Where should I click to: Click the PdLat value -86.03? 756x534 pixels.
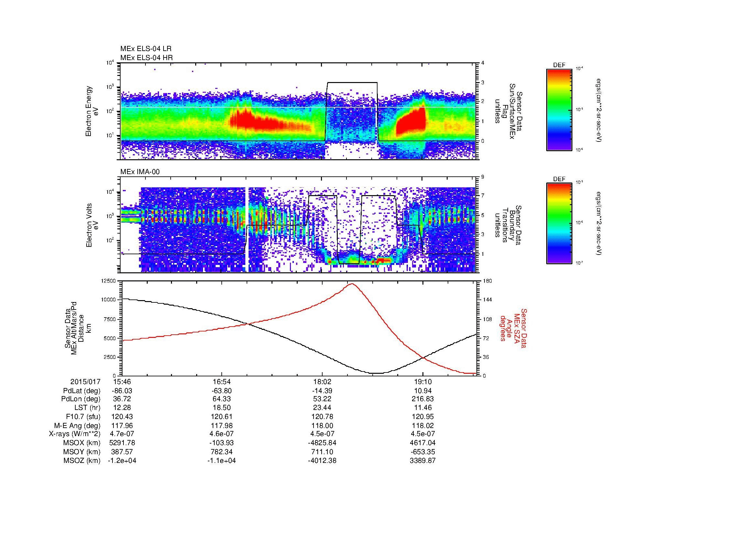(x=122, y=391)
